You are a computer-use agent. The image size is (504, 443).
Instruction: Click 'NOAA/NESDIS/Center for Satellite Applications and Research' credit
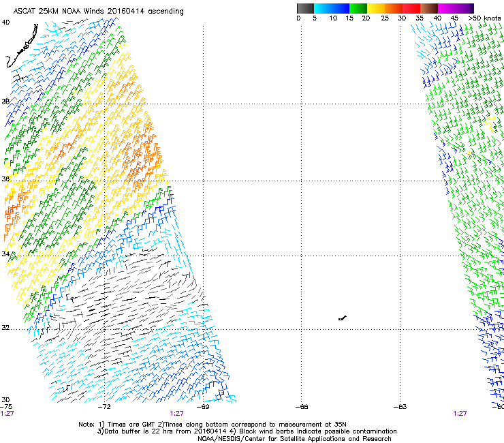(294, 439)
